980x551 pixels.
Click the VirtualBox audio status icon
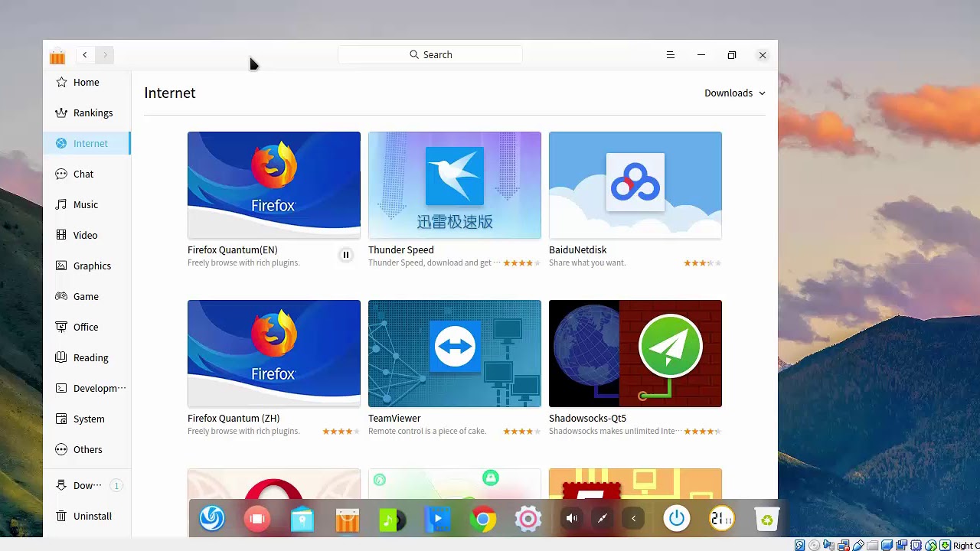pyautogui.click(x=828, y=546)
